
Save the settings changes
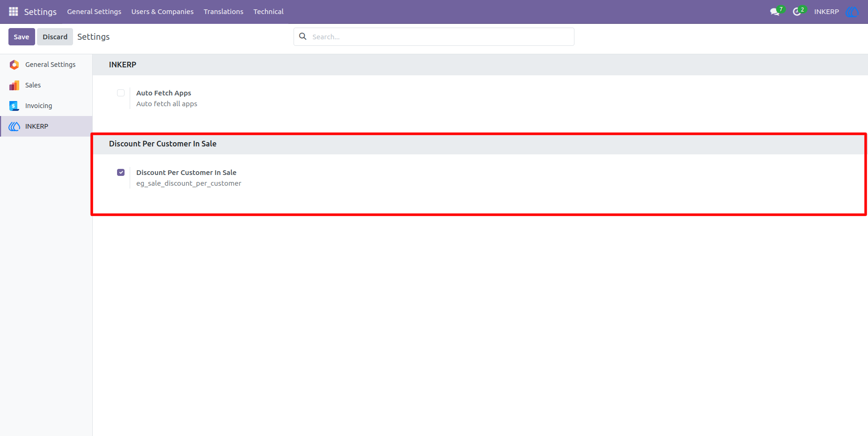pyautogui.click(x=22, y=36)
